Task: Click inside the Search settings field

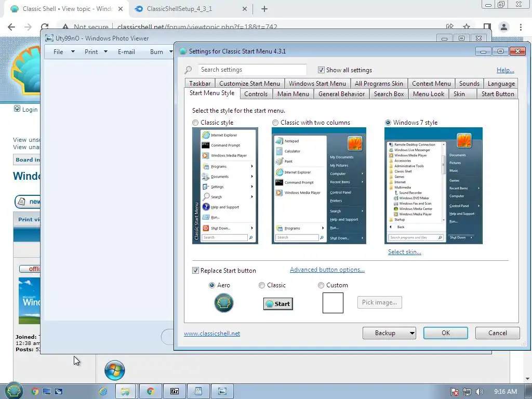Action: (252, 70)
